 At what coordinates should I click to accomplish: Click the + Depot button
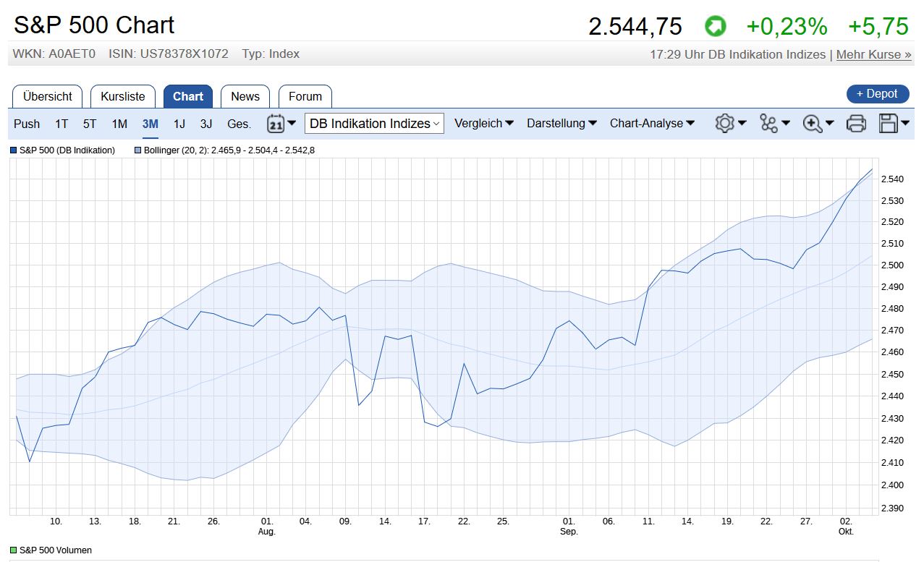click(877, 94)
